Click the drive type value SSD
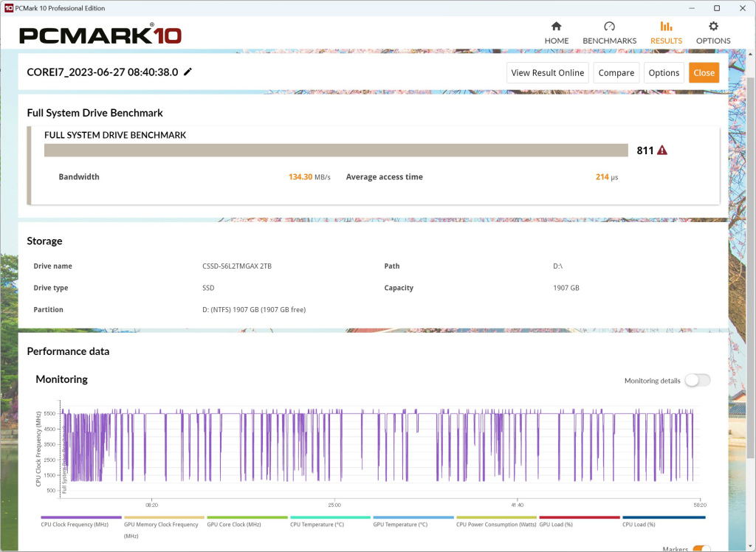756x552 pixels. tap(208, 288)
